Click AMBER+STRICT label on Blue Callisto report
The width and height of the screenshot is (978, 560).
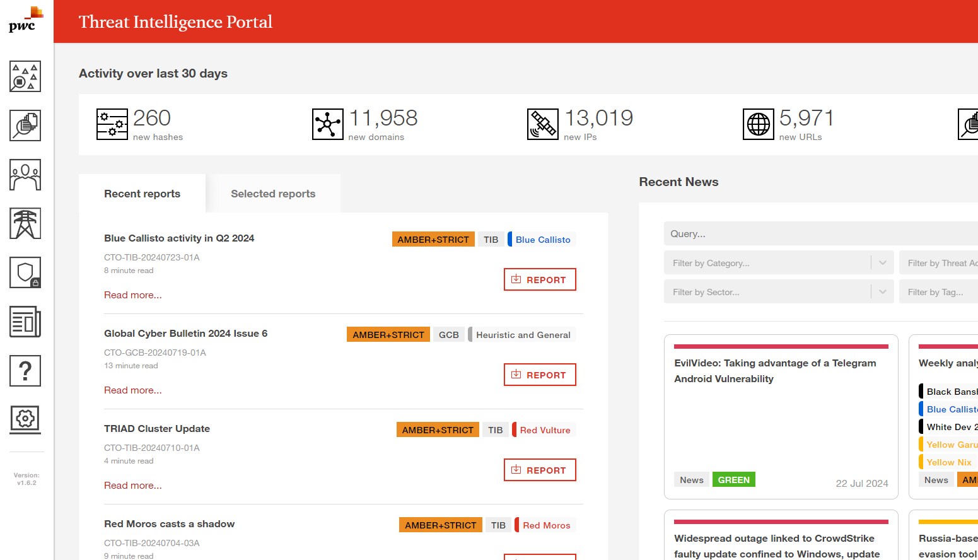pyautogui.click(x=433, y=240)
